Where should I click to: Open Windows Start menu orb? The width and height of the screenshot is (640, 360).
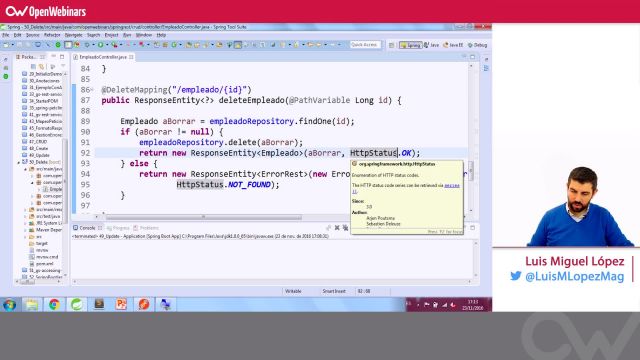(10, 304)
